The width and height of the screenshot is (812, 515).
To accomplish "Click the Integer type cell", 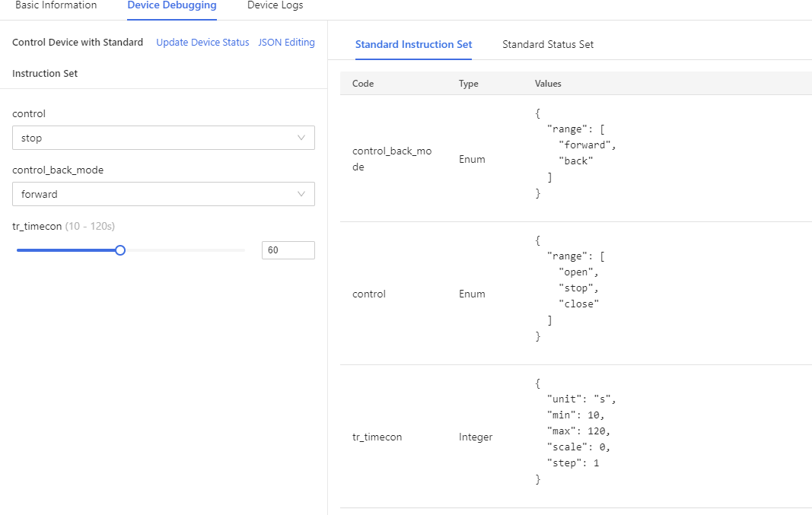I will tap(476, 437).
